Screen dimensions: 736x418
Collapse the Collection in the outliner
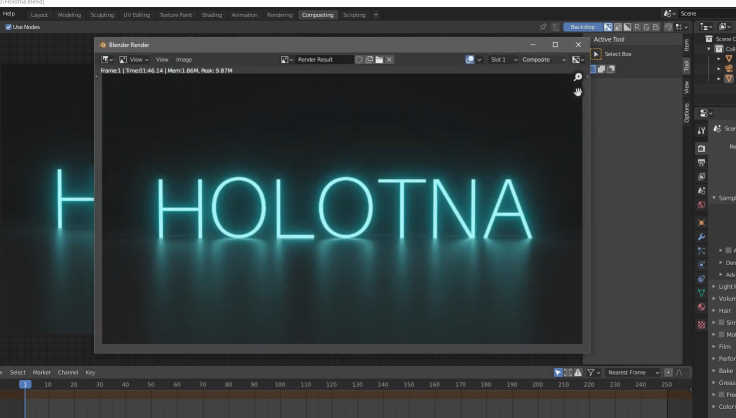pyautogui.click(x=709, y=49)
